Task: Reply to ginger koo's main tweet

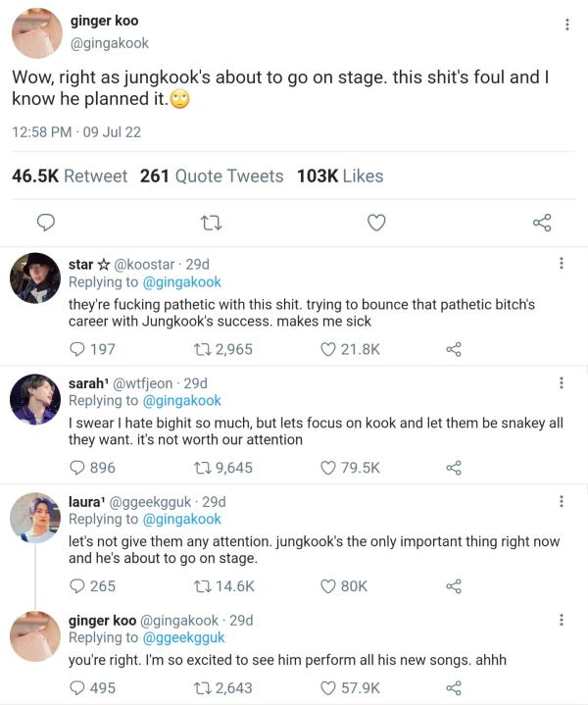Action: (x=44, y=223)
